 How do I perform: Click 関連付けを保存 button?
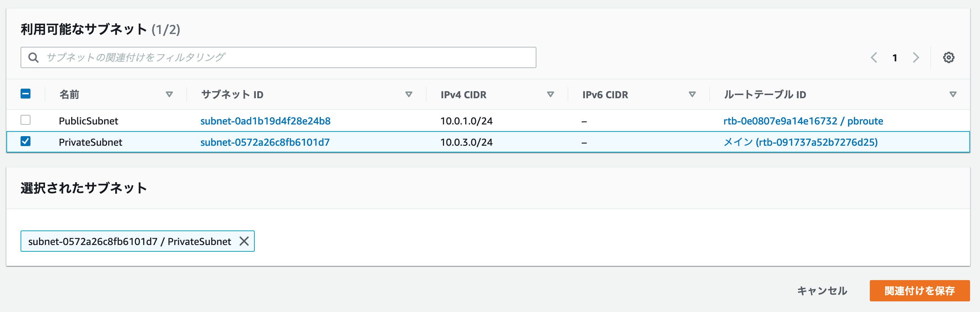coord(919,291)
